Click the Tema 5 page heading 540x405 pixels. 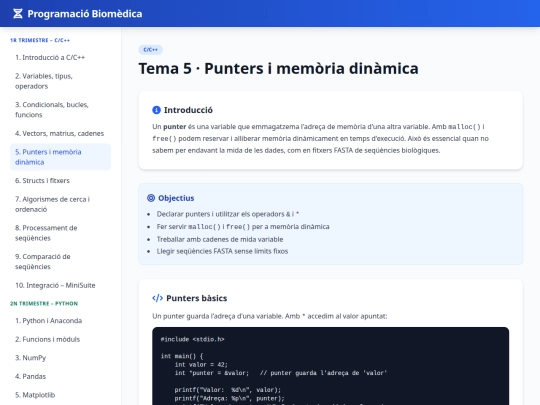[278, 68]
